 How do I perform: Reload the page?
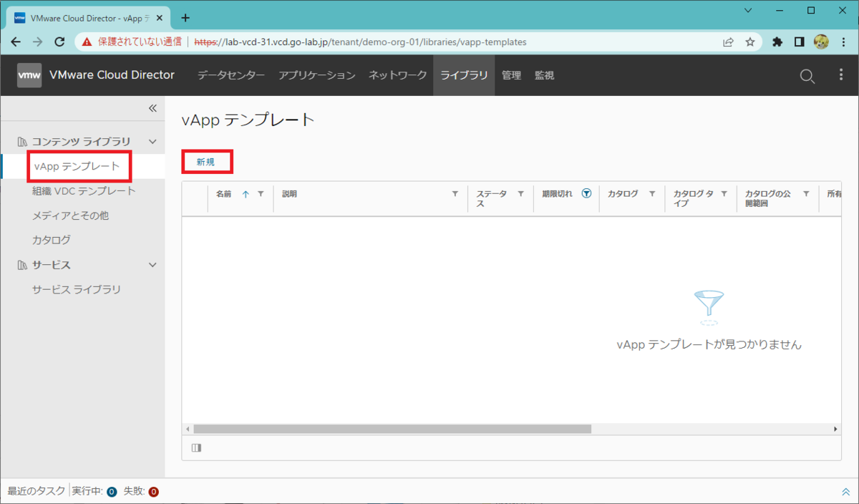60,42
